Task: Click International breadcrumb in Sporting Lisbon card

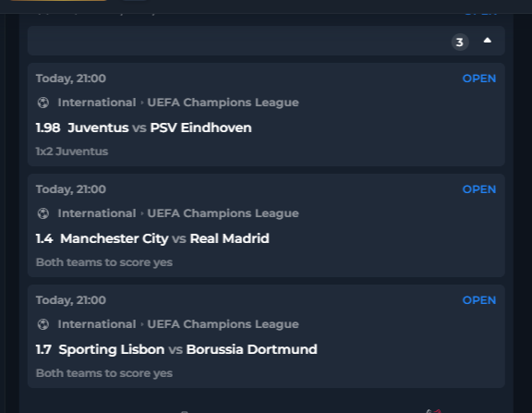Action: click(97, 324)
